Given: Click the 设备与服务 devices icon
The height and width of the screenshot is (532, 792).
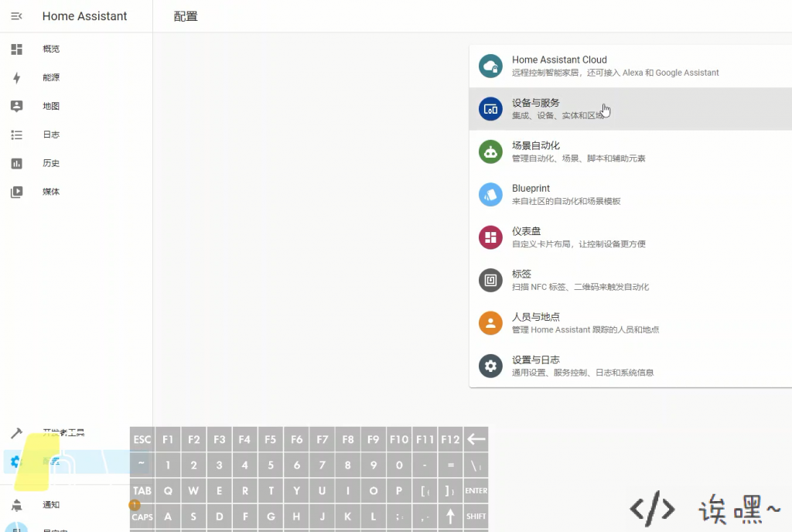Looking at the screenshot, I should pos(490,109).
